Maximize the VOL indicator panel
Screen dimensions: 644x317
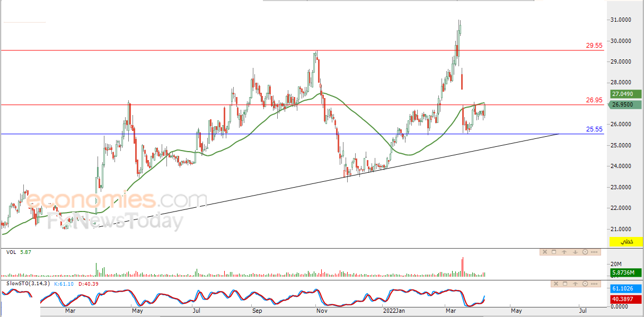tap(554, 252)
